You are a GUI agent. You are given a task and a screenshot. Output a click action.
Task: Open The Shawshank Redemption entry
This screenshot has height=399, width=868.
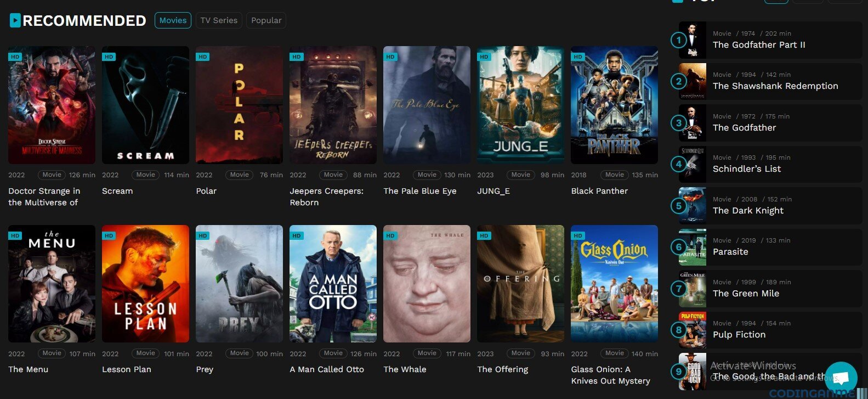pos(770,82)
